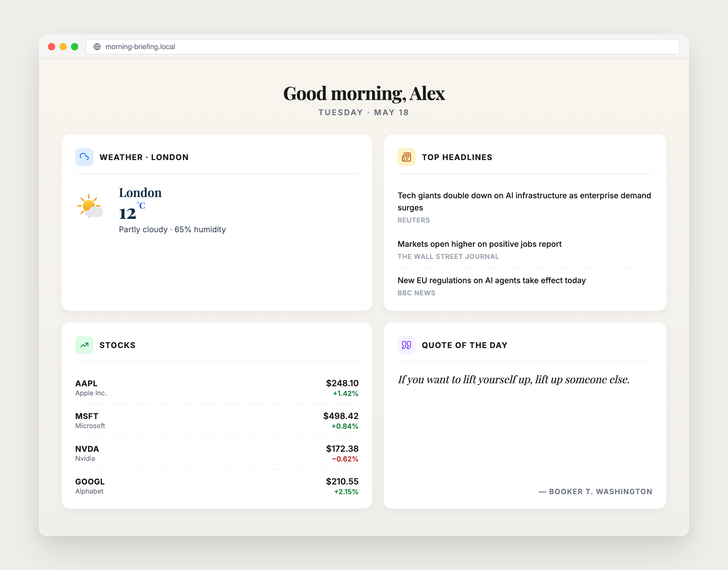Click the REUTERS source label
728x570 pixels.
pyautogui.click(x=413, y=220)
